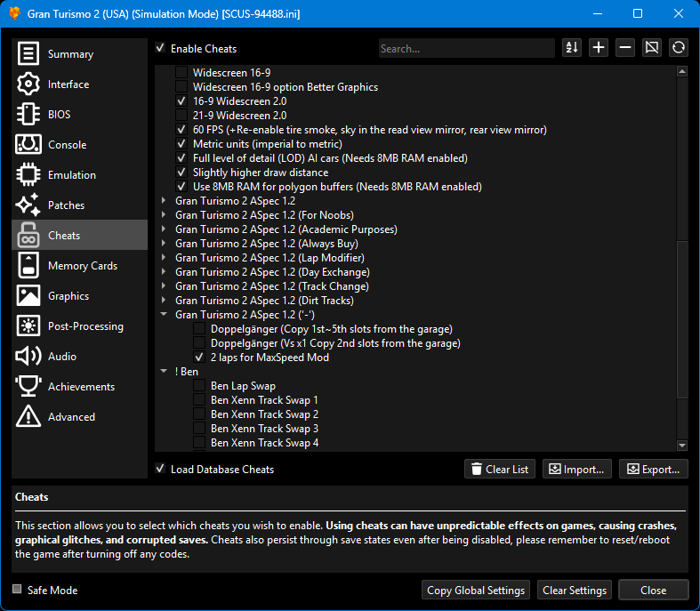Viewport: 700px width, 611px height.
Task: Open the Memory Cards section
Action: click(x=79, y=266)
